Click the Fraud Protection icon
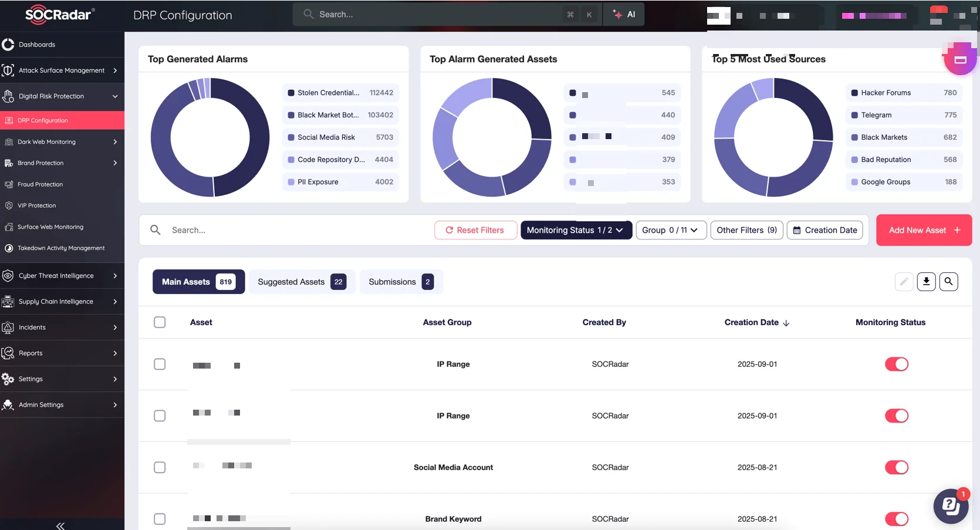The image size is (980, 530). [x=9, y=184]
